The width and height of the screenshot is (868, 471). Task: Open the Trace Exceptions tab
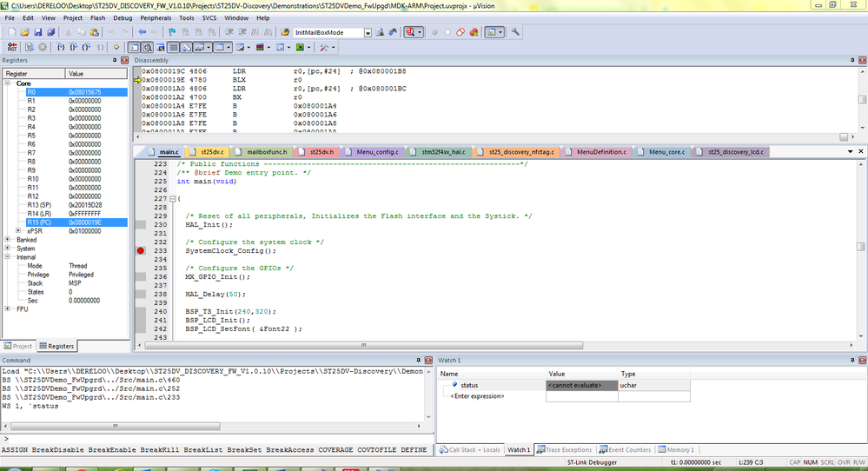[564, 450]
